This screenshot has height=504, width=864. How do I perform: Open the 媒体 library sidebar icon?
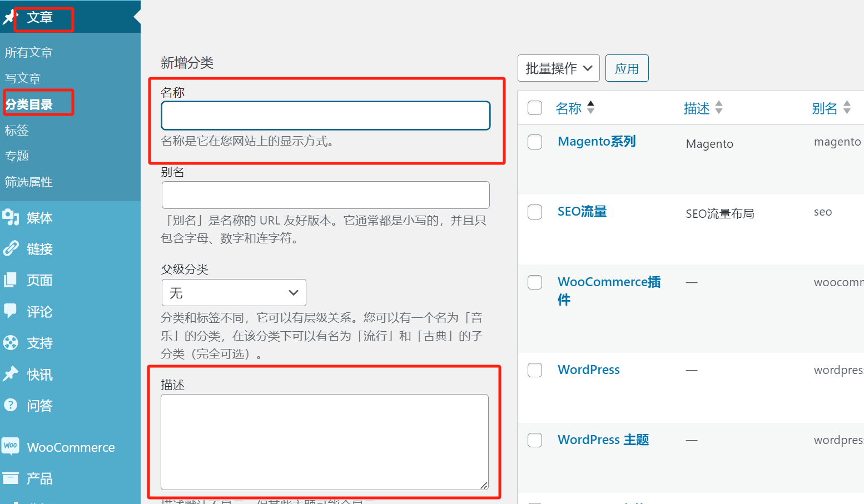pos(11,218)
